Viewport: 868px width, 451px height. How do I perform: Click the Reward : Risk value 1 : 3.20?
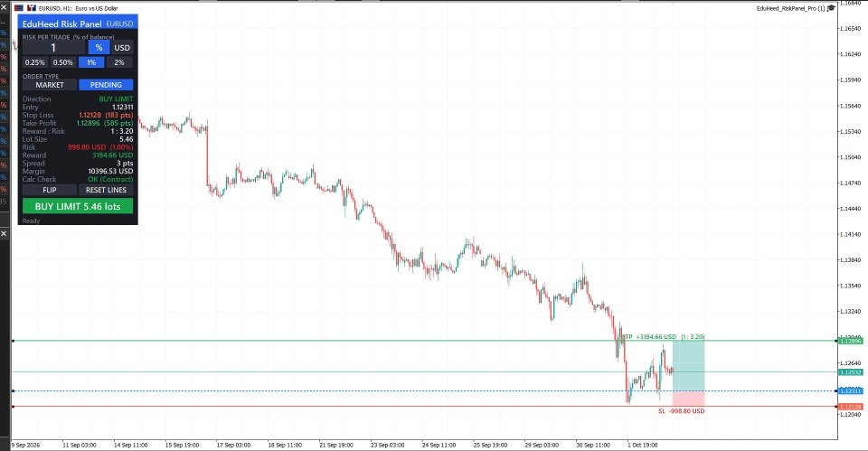click(122, 131)
